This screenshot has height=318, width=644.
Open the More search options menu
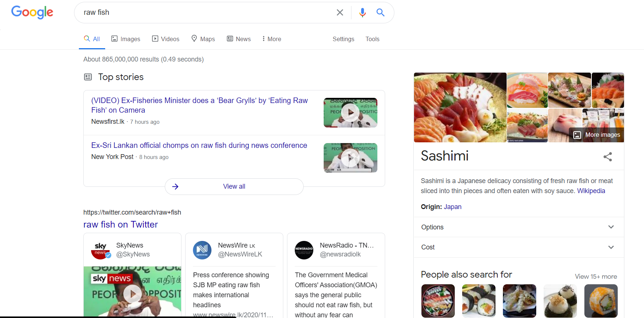271,39
